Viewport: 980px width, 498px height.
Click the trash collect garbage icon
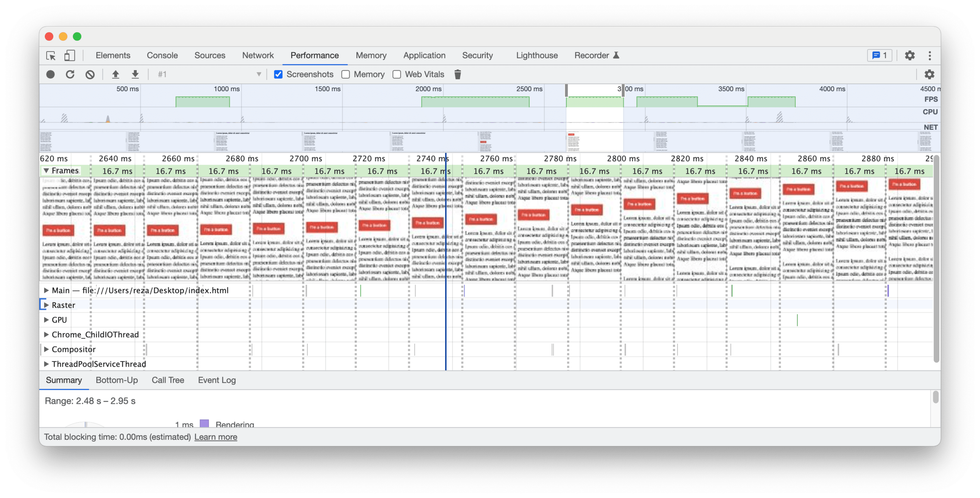(x=457, y=75)
